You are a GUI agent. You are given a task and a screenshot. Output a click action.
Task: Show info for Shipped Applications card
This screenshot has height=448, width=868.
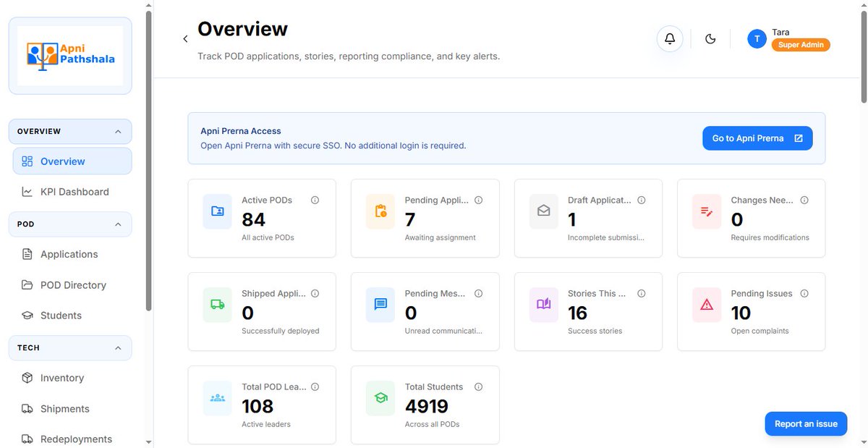[315, 294]
